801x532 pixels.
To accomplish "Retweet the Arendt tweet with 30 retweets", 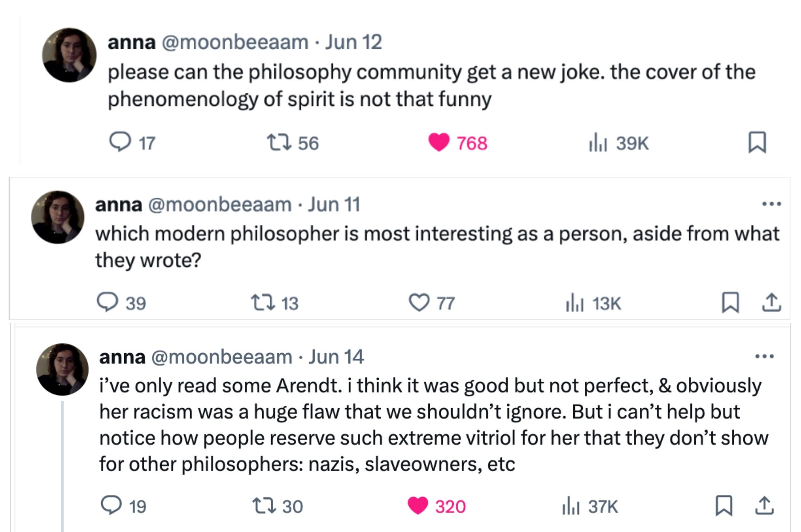I will click(264, 506).
